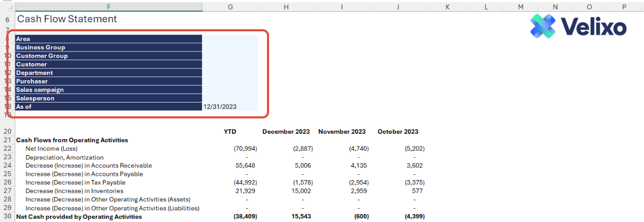Click the Area label cell
Viewport: 644px width, 222px height.
tap(108, 39)
